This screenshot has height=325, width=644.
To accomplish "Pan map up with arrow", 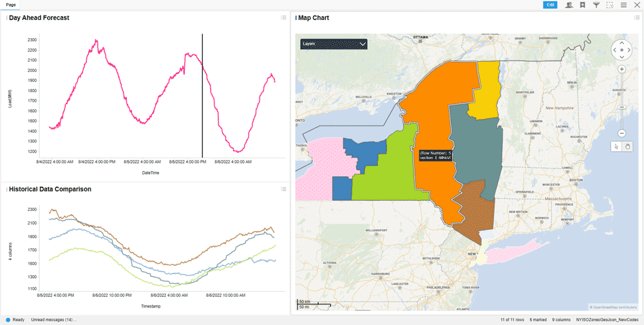I will coord(622,42).
